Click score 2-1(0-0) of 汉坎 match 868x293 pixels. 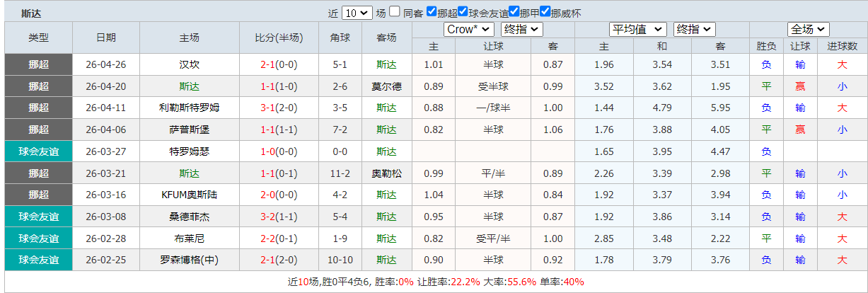pos(279,64)
